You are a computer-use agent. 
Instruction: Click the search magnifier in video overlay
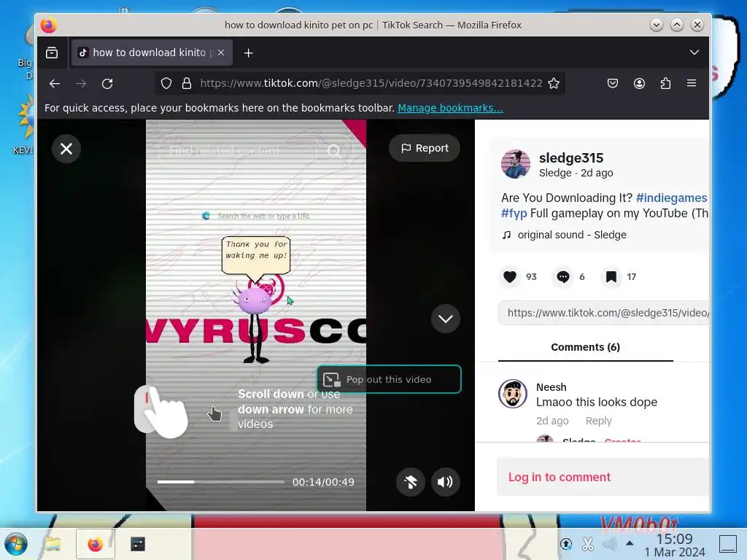(334, 150)
